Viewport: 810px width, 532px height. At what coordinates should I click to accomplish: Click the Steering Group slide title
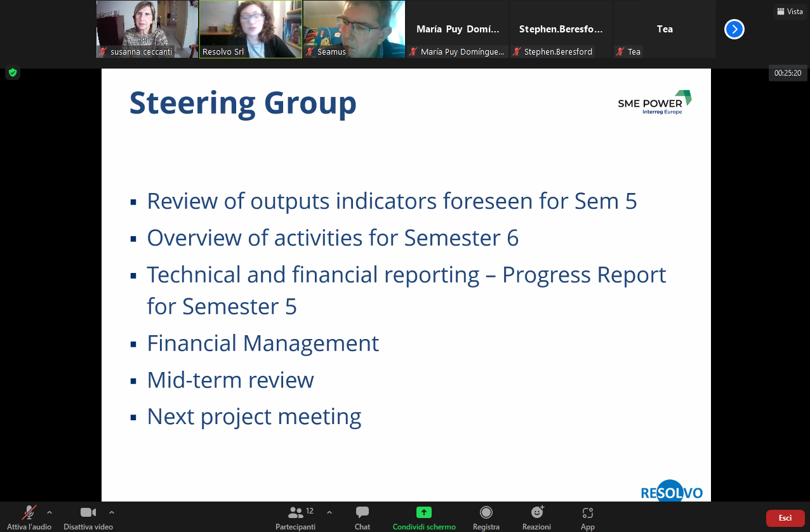pos(243,103)
